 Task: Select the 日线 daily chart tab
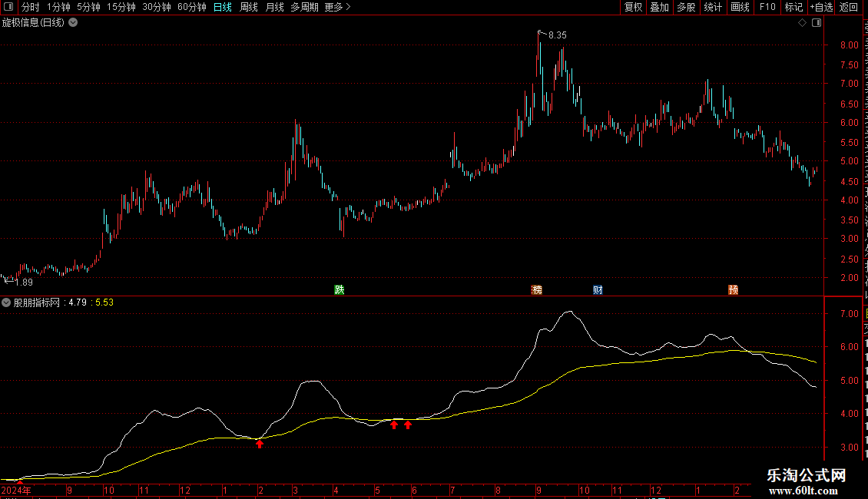click(x=223, y=7)
